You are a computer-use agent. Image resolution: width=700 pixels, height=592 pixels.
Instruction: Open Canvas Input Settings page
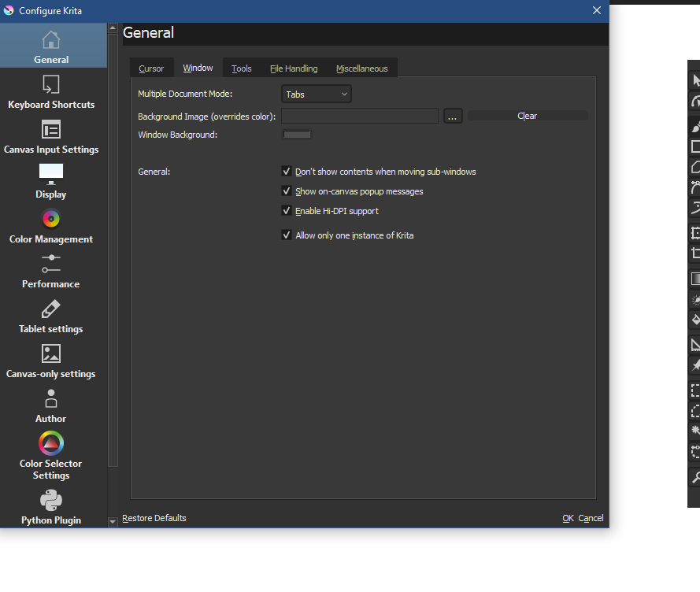(51, 137)
